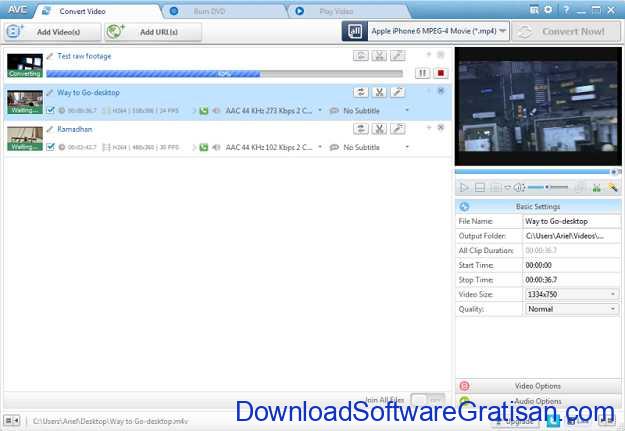Open the output profile dropdown Apple iPhone 6
The height and width of the screenshot is (431, 625).
point(438,31)
